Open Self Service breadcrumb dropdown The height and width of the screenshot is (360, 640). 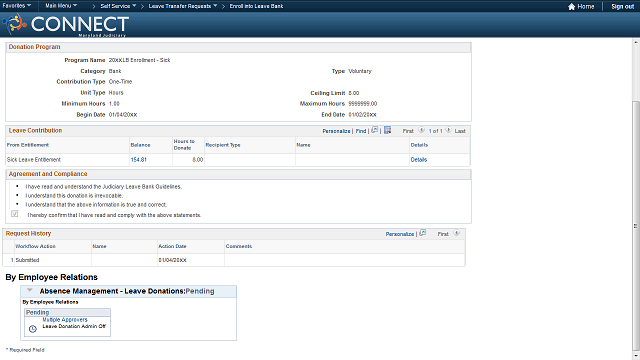click(x=118, y=6)
